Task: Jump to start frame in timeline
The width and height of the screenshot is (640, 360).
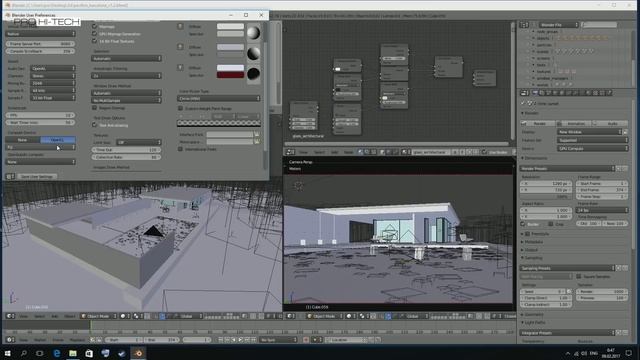Action: coord(221,340)
